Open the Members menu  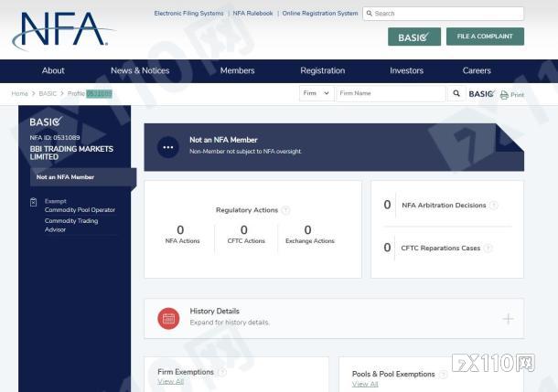(237, 70)
